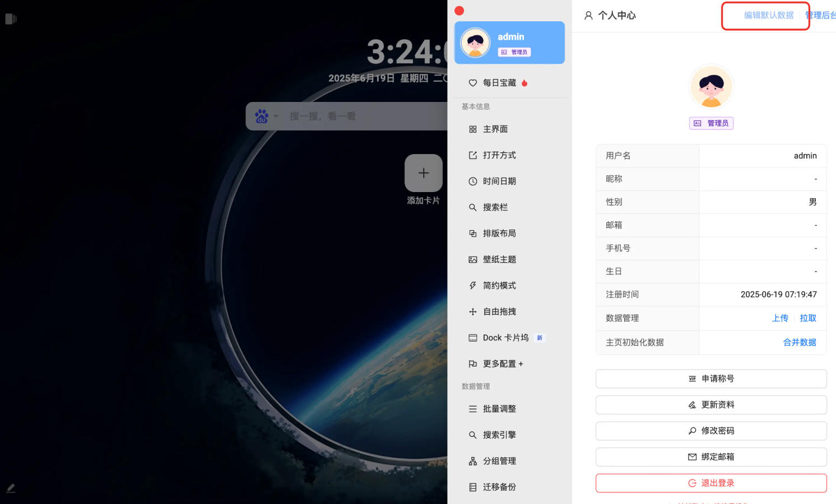Click the 添加卡片 plus button
The width and height of the screenshot is (836, 504).
424,173
